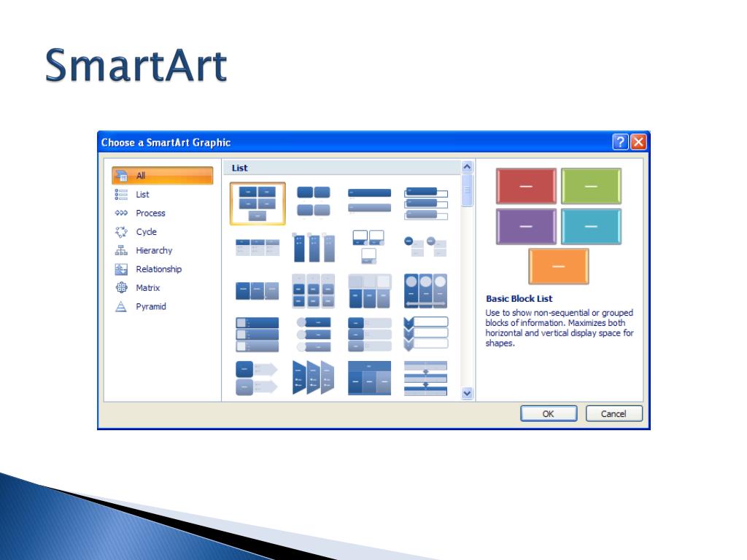Choose Grouped List layout with stacked squares
The width and height of the screenshot is (747, 560).
click(x=314, y=291)
